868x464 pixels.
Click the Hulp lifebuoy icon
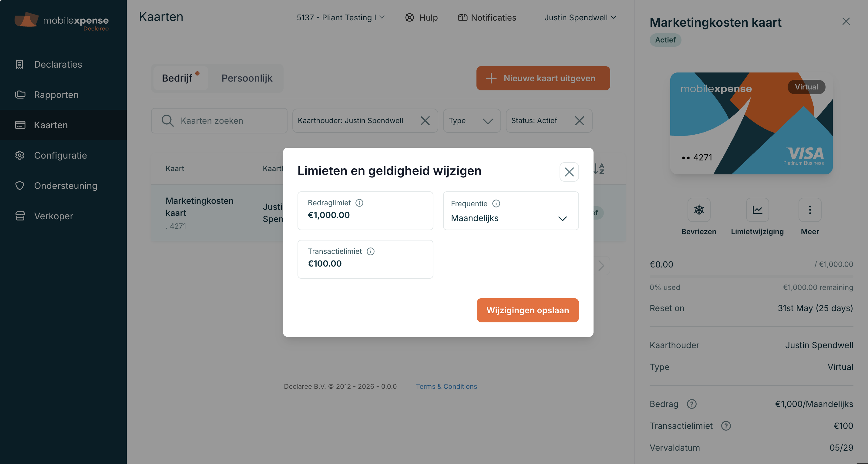pos(409,18)
